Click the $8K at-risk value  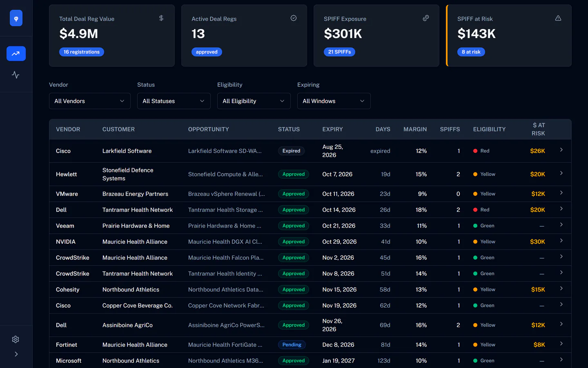pos(539,345)
